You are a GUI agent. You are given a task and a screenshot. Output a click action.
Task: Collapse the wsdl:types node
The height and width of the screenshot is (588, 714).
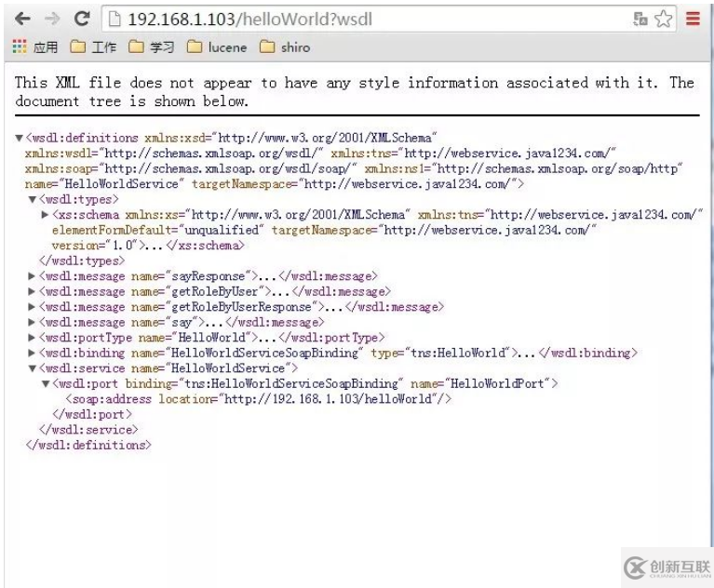(33, 199)
